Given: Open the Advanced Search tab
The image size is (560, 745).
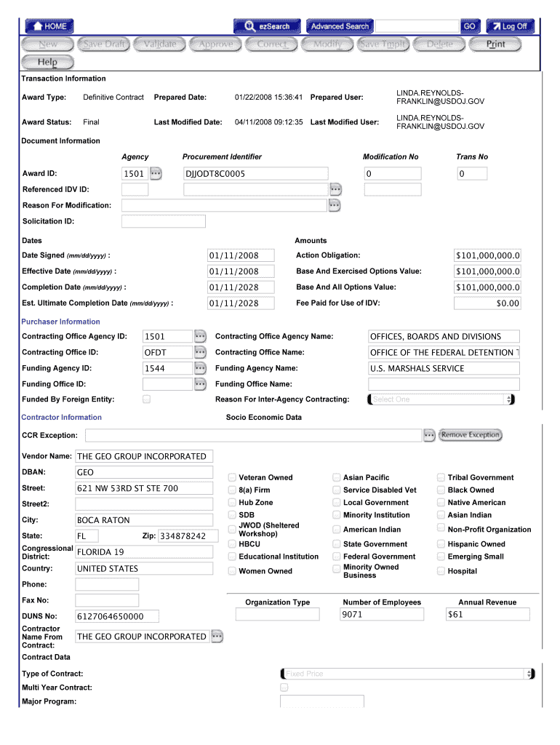Looking at the screenshot, I should coord(340,26).
